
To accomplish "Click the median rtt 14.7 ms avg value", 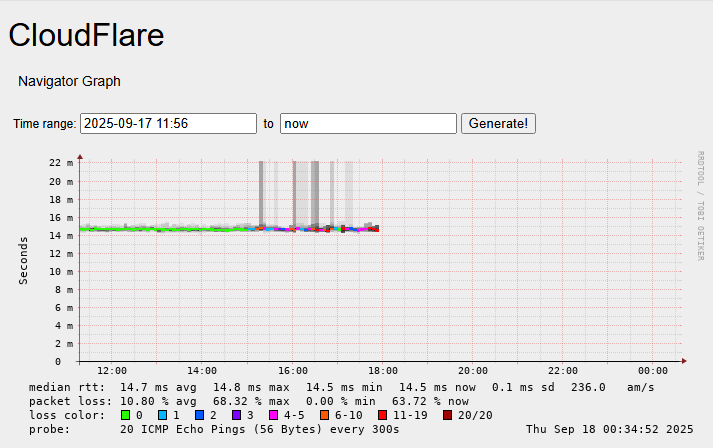I will (x=158, y=388).
